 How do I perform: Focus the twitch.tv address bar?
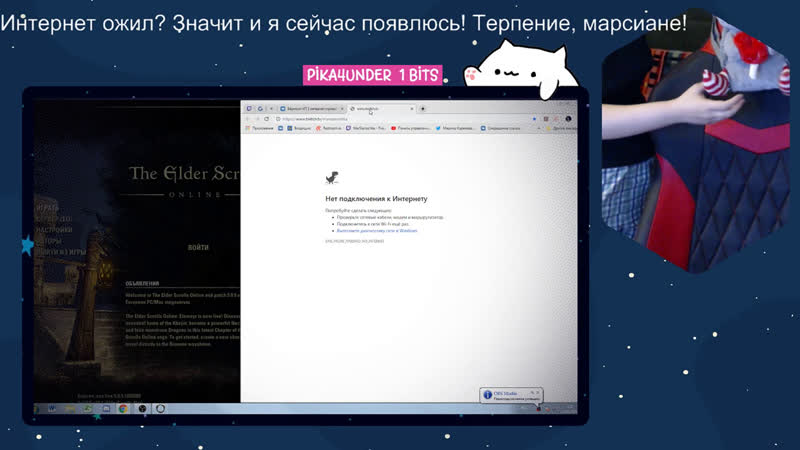click(x=403, y=119)
